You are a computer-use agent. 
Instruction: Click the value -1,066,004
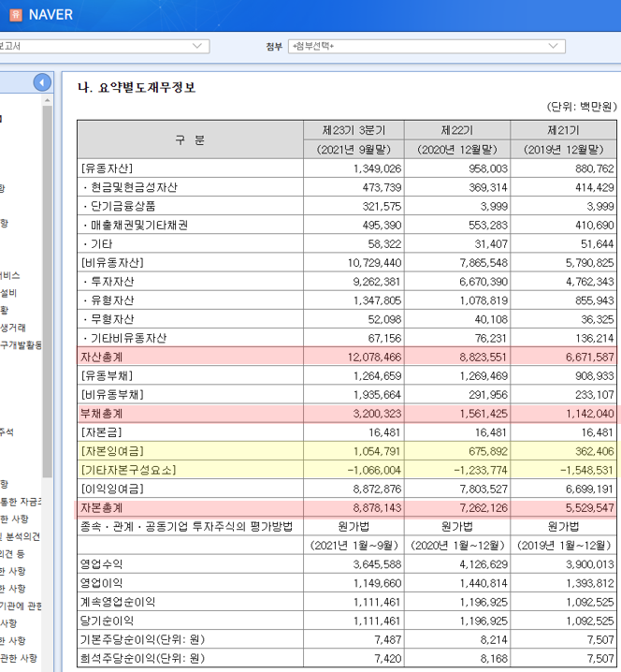tap(374, 470)
